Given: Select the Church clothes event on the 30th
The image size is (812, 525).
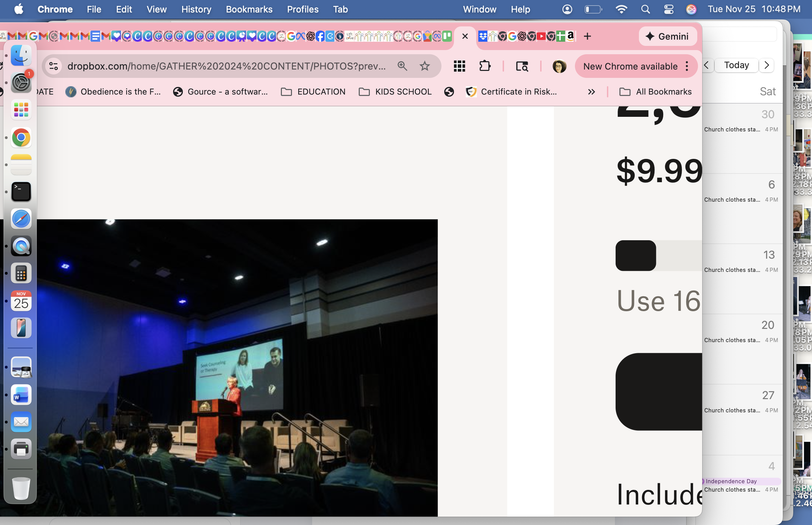Looking at the screenshot, I should [741, 129].
